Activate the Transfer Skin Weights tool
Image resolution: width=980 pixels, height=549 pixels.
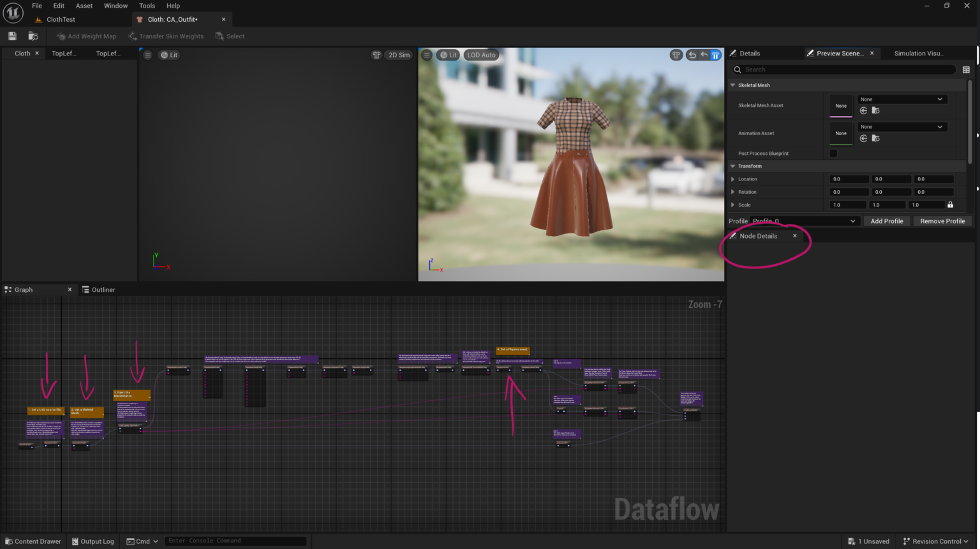click(166, 36)
